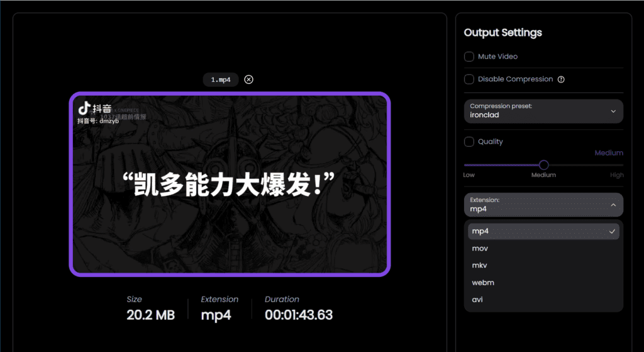The image size is (644, 352).
Task: Pick the mkv extension option
Action: [x=543, y=266]
